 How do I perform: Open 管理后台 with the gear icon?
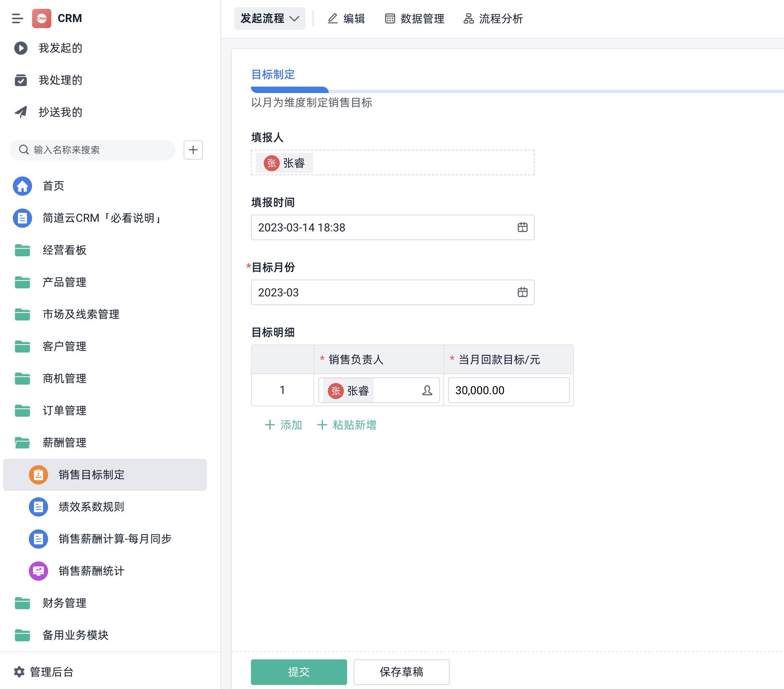(x=18, y=671)
